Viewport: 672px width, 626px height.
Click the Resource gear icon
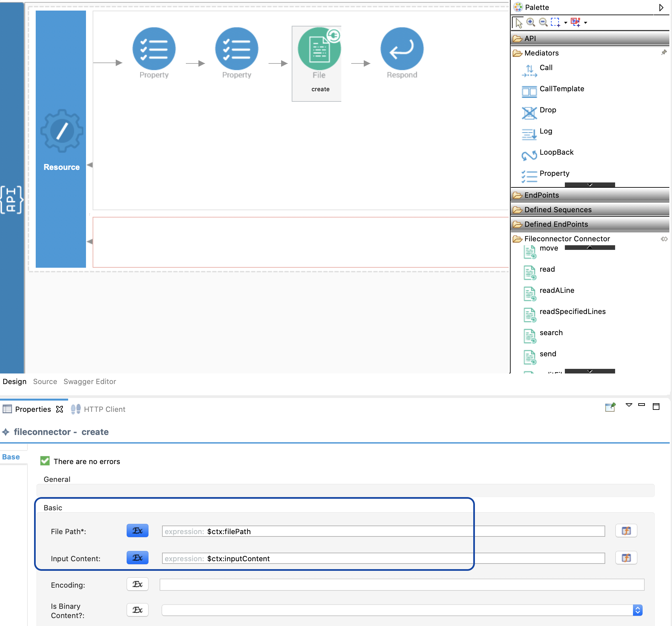[x=62, y=131]
